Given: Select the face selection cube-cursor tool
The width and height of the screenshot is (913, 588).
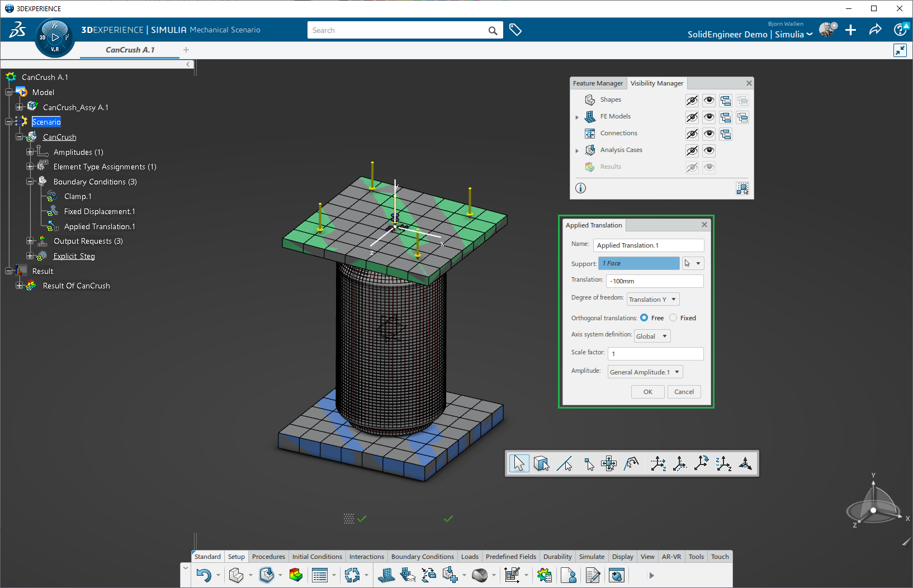Looking at the screenshot, I should click(541, 463).
